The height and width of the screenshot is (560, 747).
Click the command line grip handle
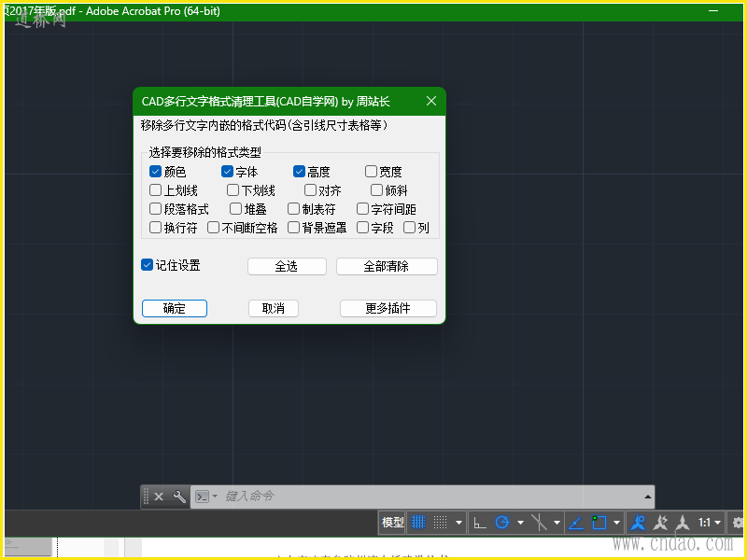(147, 497)
